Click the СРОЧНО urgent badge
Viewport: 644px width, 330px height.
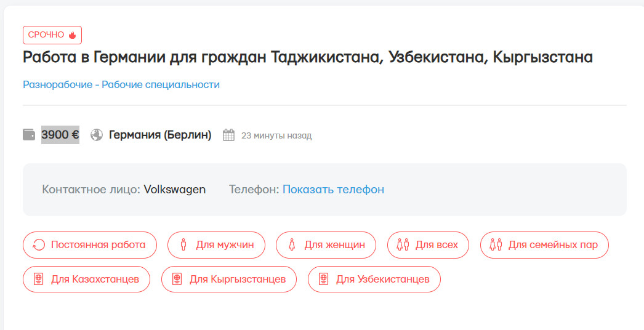pyautogui.click(x=52, y=35)
